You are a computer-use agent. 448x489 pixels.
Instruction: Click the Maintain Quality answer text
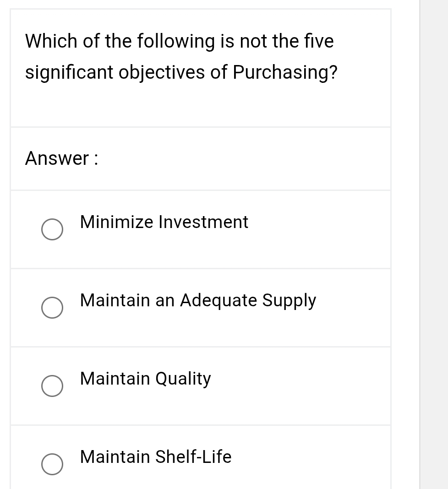click(145, 379)
